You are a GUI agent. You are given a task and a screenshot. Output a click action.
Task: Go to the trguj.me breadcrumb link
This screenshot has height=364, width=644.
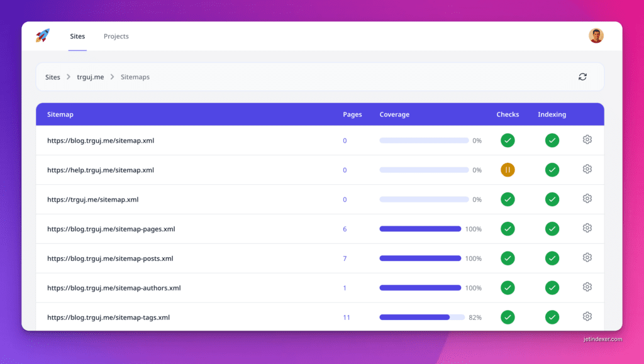point(90,77)
